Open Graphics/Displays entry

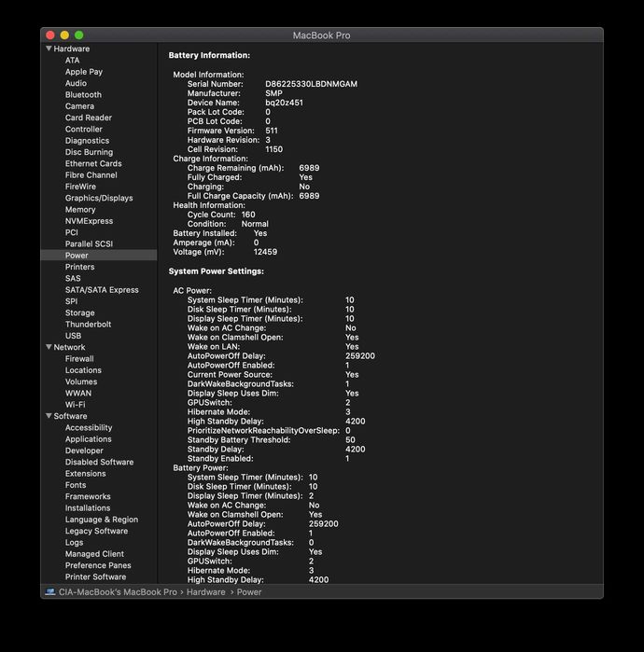click(x=99, y=199)
